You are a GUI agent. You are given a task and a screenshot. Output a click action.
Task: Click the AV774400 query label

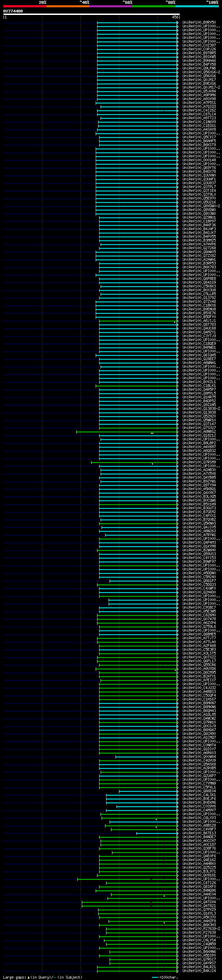(13, 11)
